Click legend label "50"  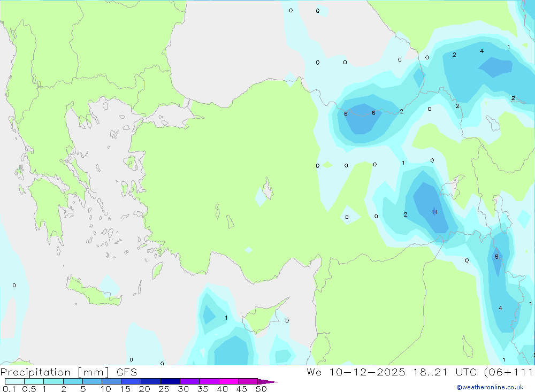coord(261,389)
